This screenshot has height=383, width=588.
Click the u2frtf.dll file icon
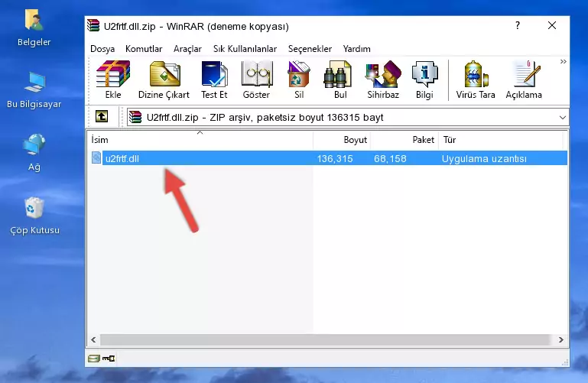[96, 157]
